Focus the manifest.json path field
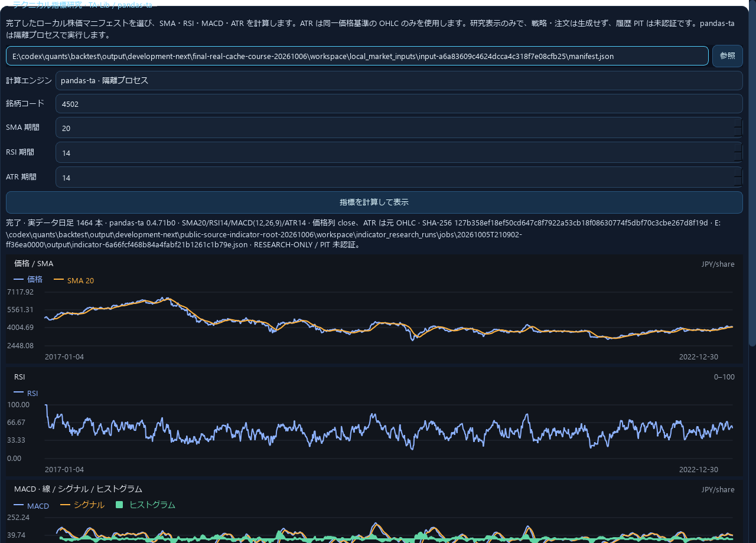Screen dimensions: 756x543 tap(357, 56)
